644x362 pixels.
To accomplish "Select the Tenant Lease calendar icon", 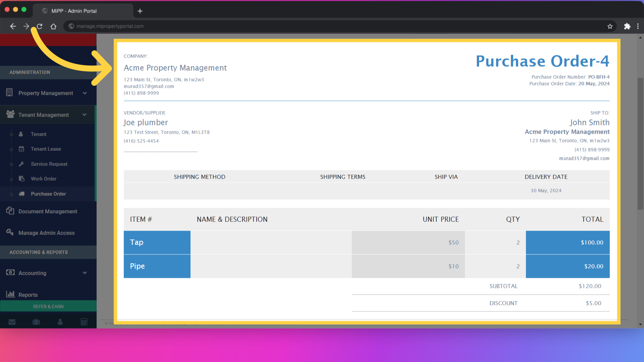I will click(x=21, y=149).
